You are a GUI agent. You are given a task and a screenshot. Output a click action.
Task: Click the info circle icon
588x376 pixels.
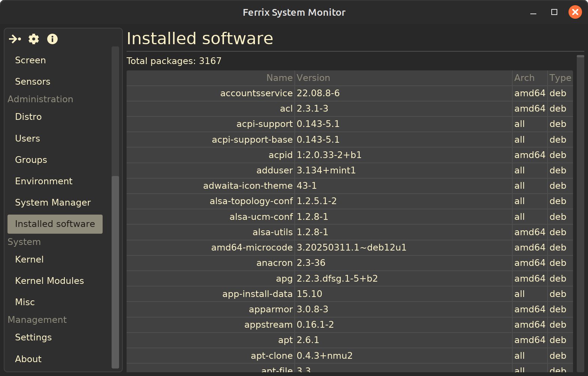click(52, 39)
